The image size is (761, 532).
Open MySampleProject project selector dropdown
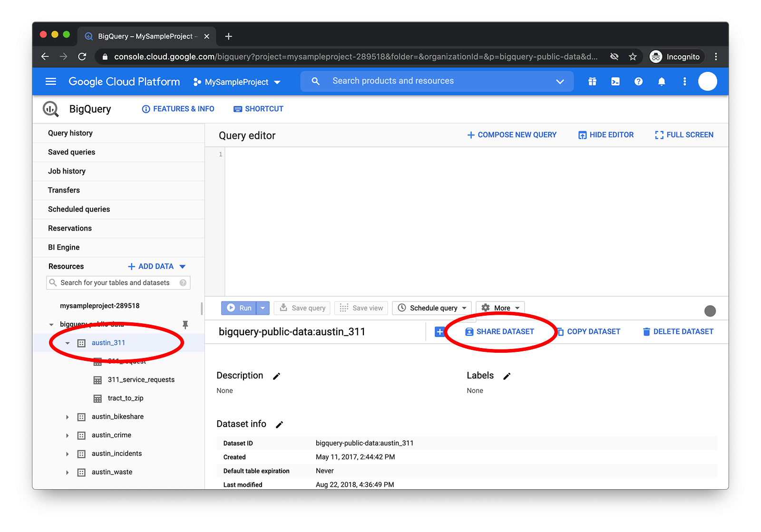(237, 82)
